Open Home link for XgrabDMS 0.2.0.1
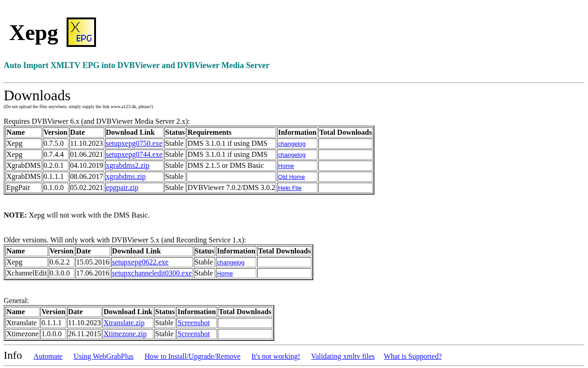 [x=286, y=166]
